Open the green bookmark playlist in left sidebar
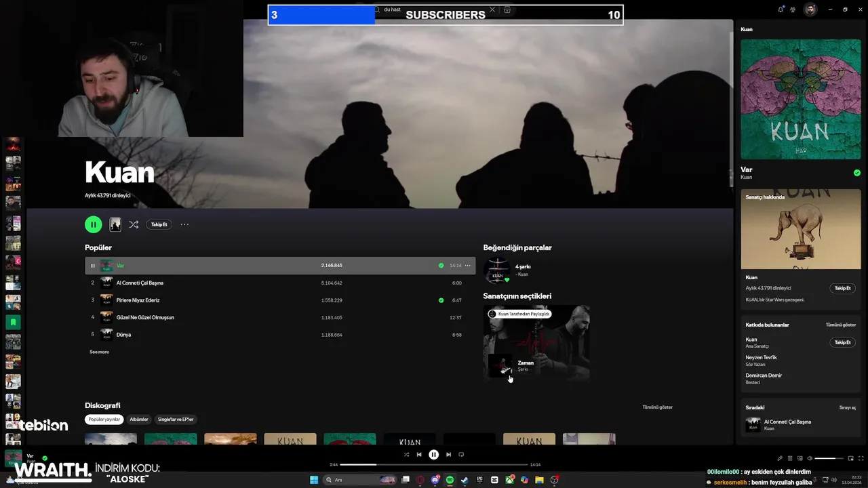The height and width of the screenshot is (488, 868). coord(13,322)
